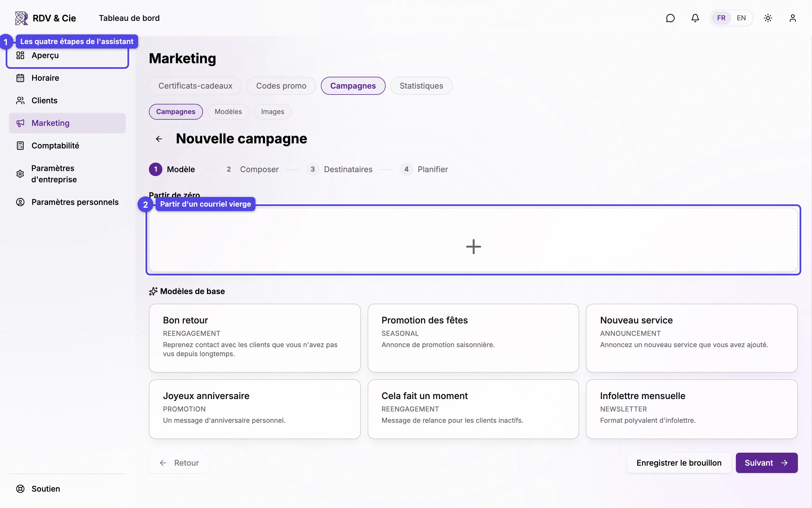Click the plus to start blank email
Image resolution: width=812 pixels, height=508 pixels.
click(x=473, y=247)
